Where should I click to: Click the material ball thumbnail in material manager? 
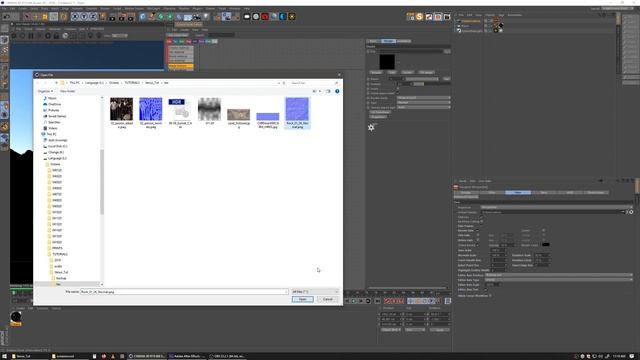16,317
